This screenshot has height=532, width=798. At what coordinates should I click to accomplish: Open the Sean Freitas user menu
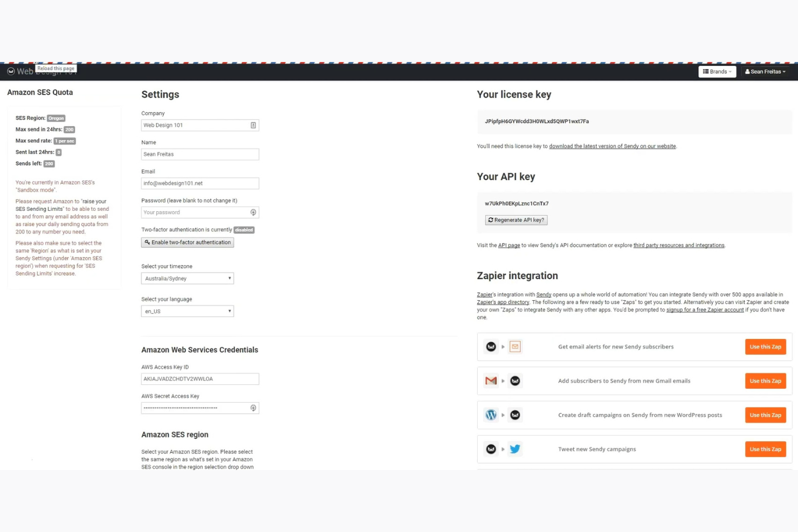[x=765, y=72]
